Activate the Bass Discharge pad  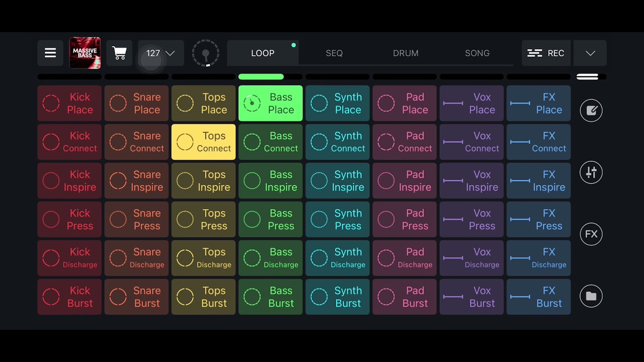(270, 258)
